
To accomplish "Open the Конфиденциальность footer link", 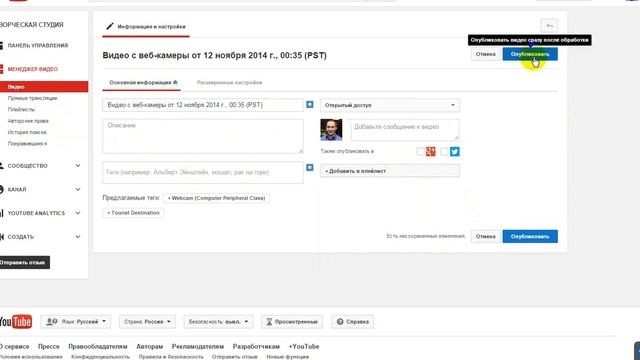I will [100, 357].
